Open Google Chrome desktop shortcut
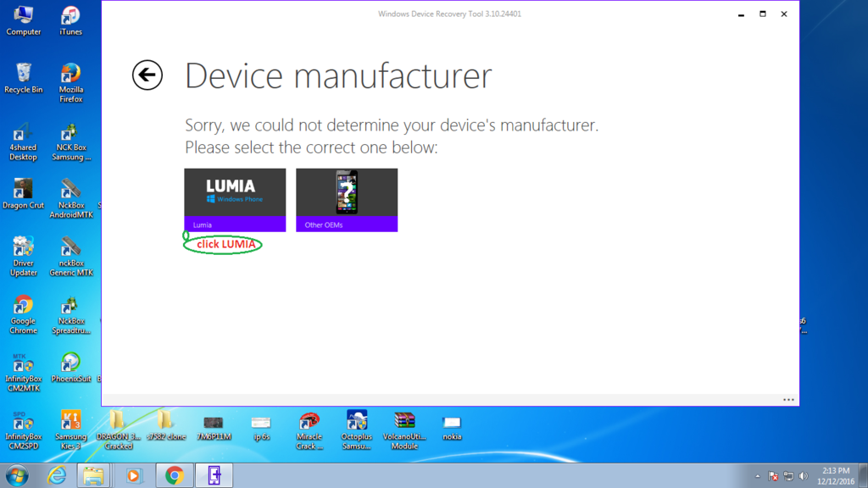The image size is (868, 488). pos(23,312)
